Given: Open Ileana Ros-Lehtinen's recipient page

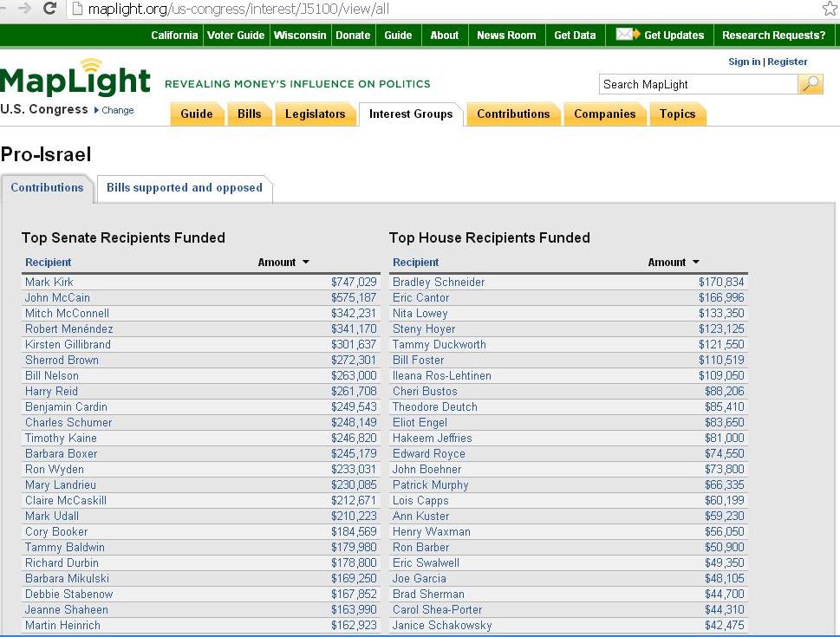Looking at the screenshot, I should [x=442, y=375].
